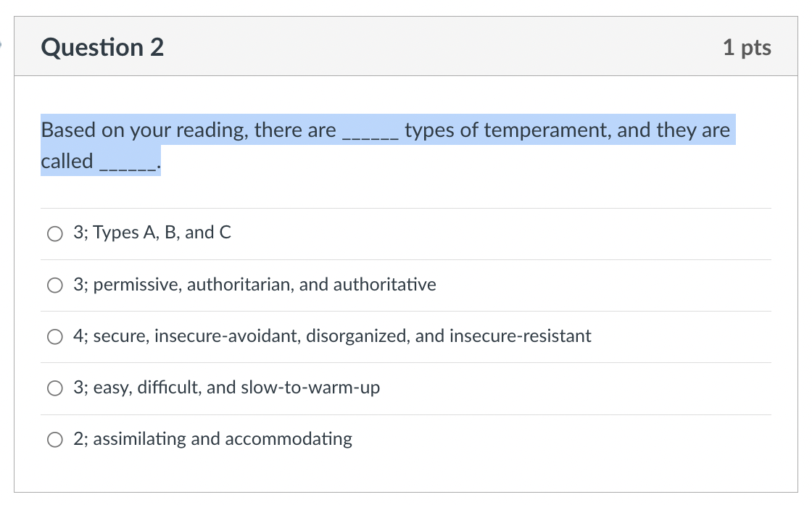Click the divider line above the first answer
Image resolution: width=812 pixels, height=505 pixels.
click(x=406, y=208)
